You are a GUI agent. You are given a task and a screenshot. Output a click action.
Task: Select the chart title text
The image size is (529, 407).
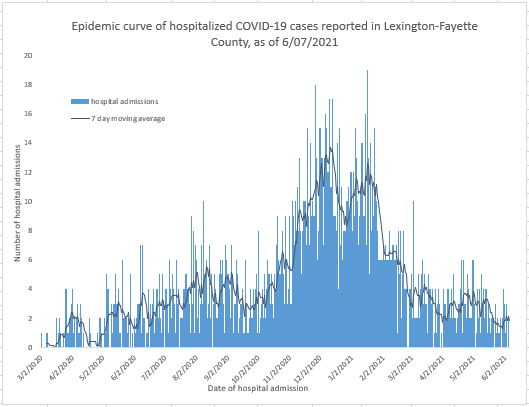(274, 34)
